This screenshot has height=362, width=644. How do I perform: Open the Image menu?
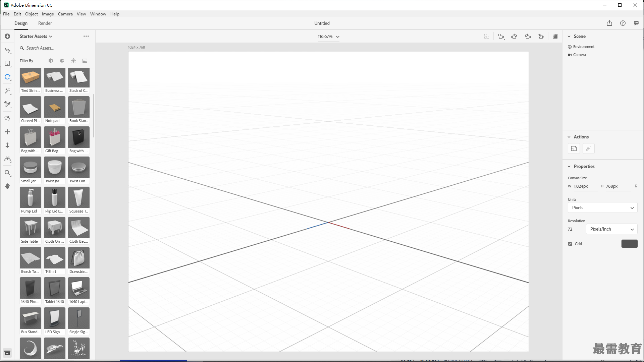48,14
